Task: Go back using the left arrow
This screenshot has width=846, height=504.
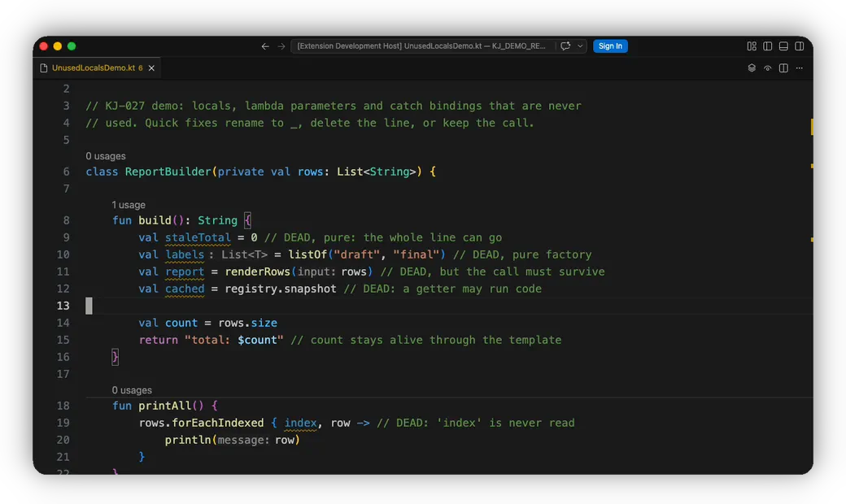Action: click(x=265, y=46)
